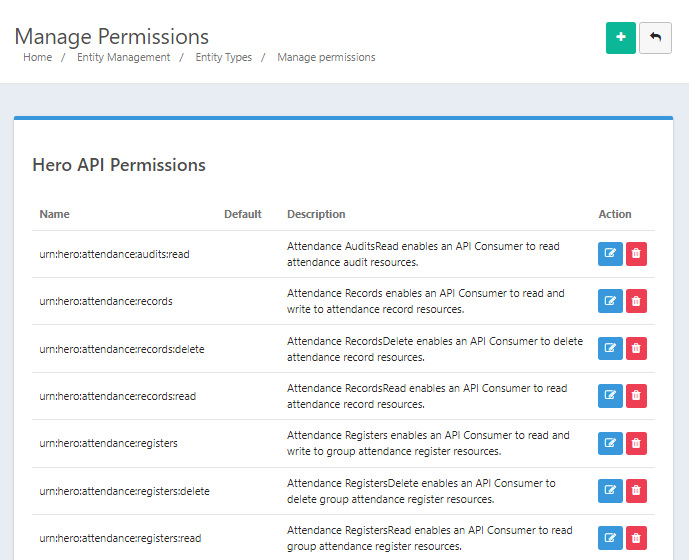Click the back arrow button

(655, 38)
